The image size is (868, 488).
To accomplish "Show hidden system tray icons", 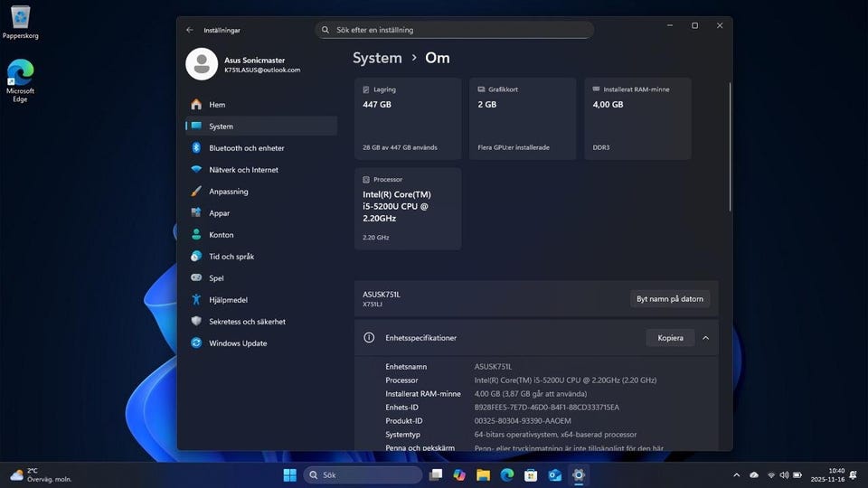I will [x=738, y=474].
